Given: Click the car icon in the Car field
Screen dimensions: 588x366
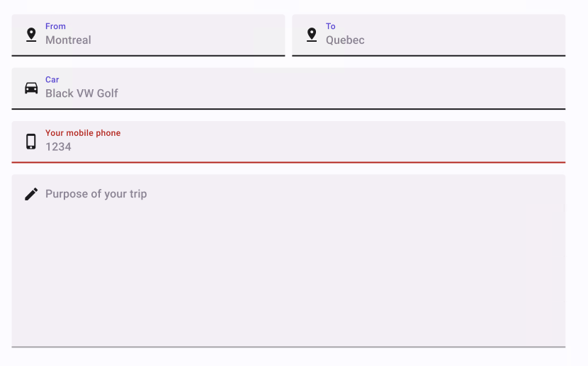Looking at the screenshot, I should pyautogui.click(x=31, y=88).
